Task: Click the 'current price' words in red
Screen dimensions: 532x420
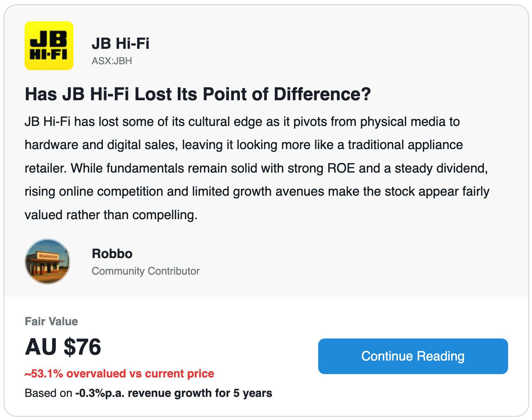Action: tap(180, 373)
